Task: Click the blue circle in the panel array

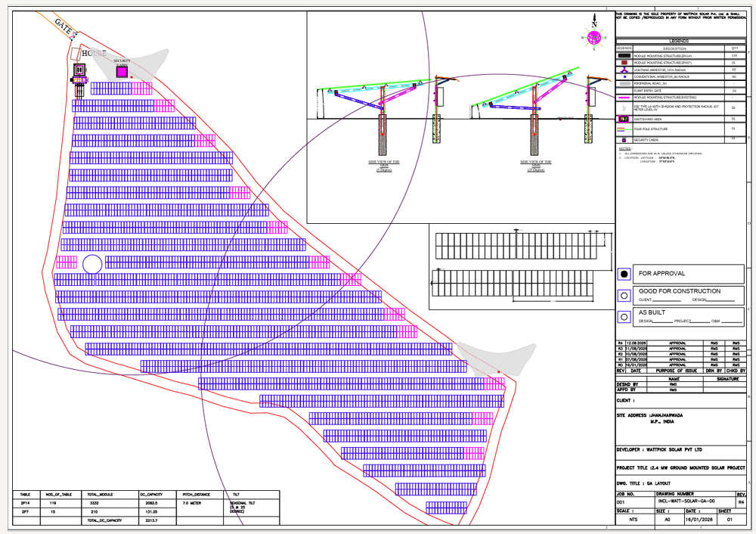Action: click(x=92, y=264)
